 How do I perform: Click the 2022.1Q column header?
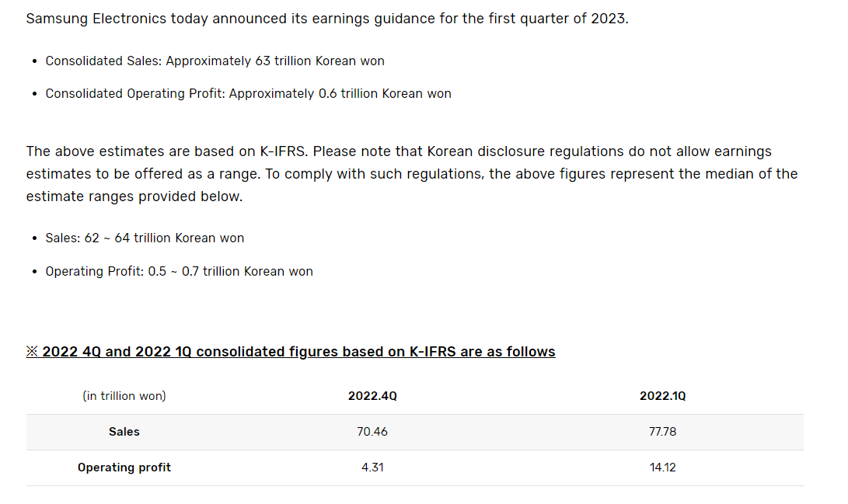[662, 396]
